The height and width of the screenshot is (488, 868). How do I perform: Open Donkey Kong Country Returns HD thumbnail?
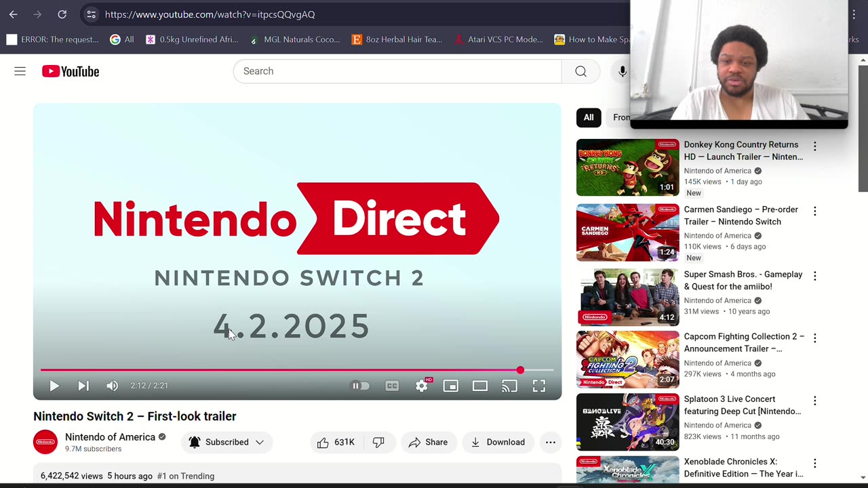(x=627, y=167)
